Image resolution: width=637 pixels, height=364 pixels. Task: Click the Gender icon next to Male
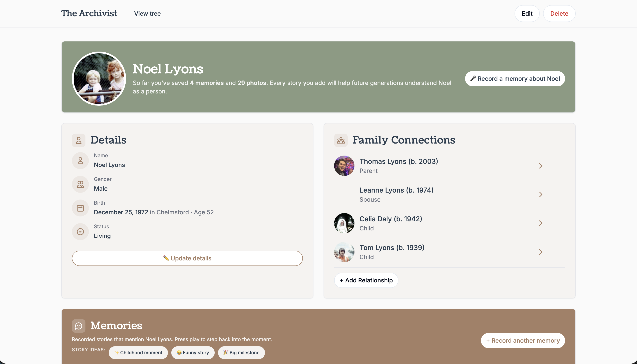click(x=80, y=184)
